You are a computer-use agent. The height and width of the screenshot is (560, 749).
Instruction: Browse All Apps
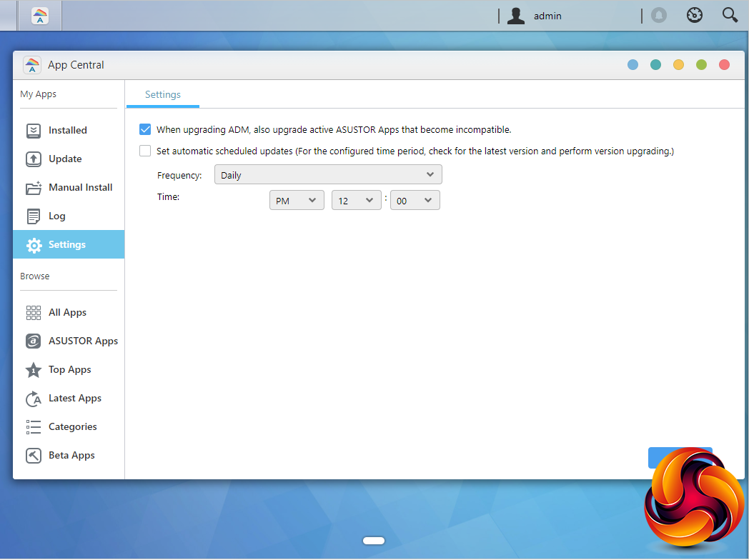pos(69,313)
